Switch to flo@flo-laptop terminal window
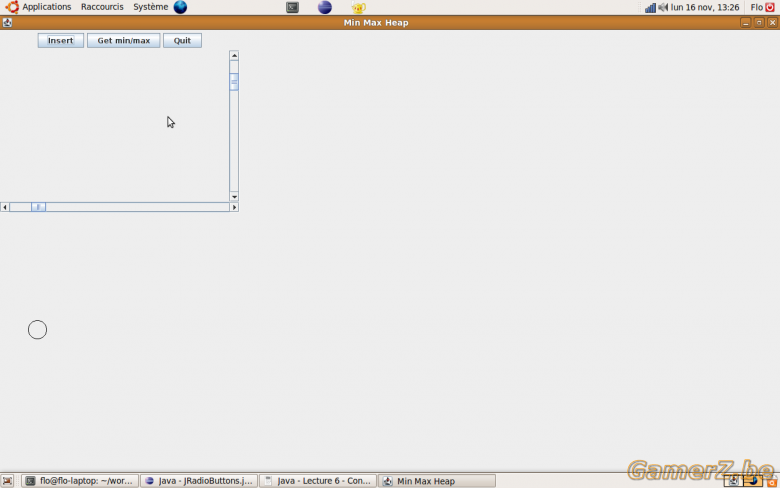This screenshot has width=780, height=488. point(80,481)
